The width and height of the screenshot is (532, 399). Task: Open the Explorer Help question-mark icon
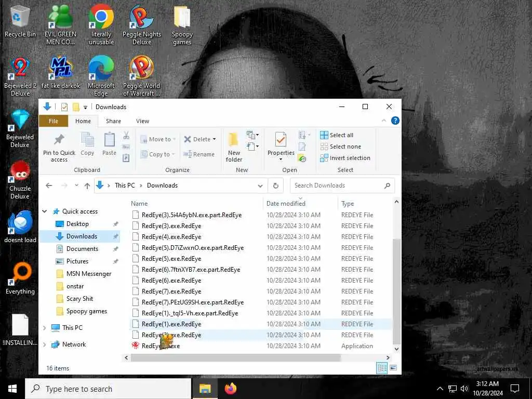395,121
